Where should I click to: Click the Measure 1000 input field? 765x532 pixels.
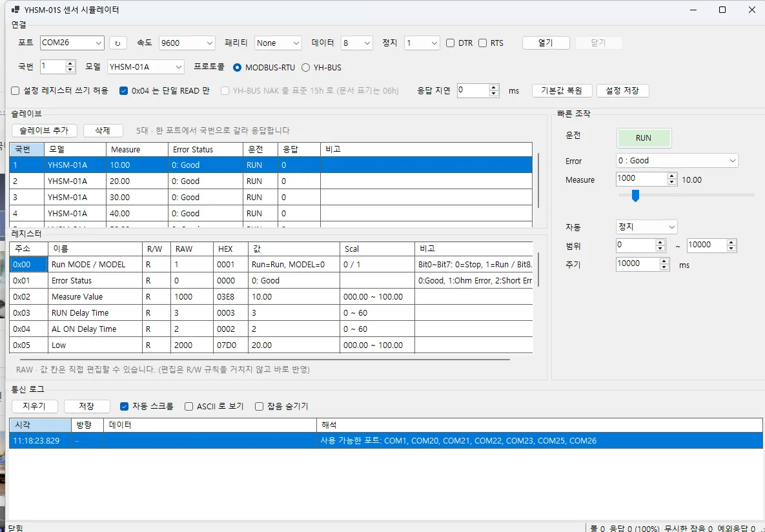point(642,179)
